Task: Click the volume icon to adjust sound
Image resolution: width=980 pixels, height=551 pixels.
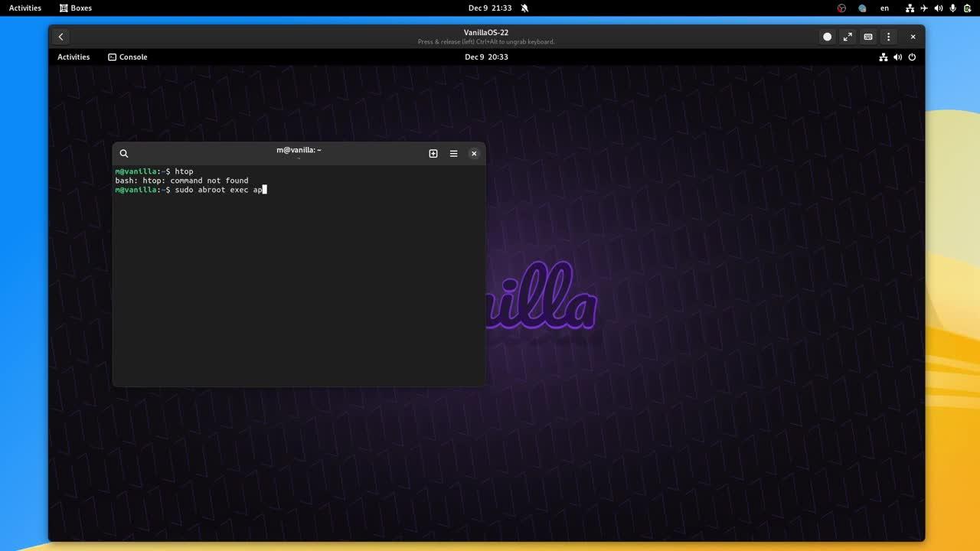Action: pos(939,8)
